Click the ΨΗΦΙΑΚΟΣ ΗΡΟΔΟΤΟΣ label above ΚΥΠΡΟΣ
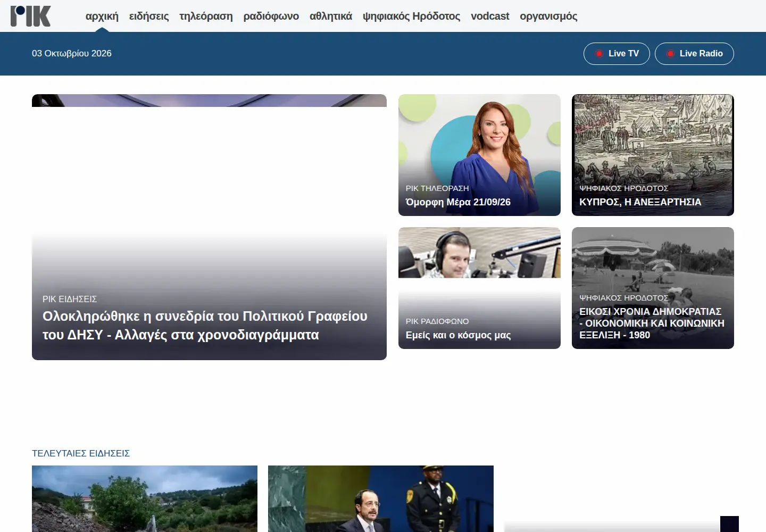 [624, 188]
